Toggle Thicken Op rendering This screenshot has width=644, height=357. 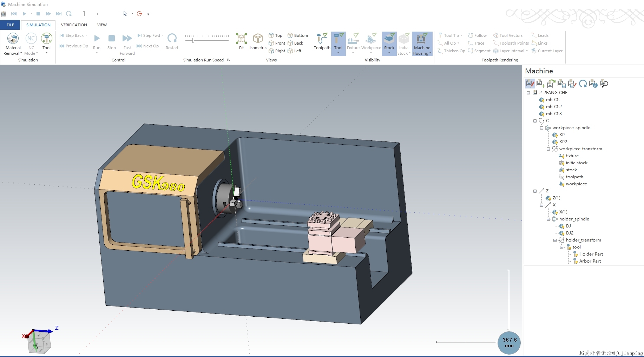pyautogui.click(x=452, y=51)
